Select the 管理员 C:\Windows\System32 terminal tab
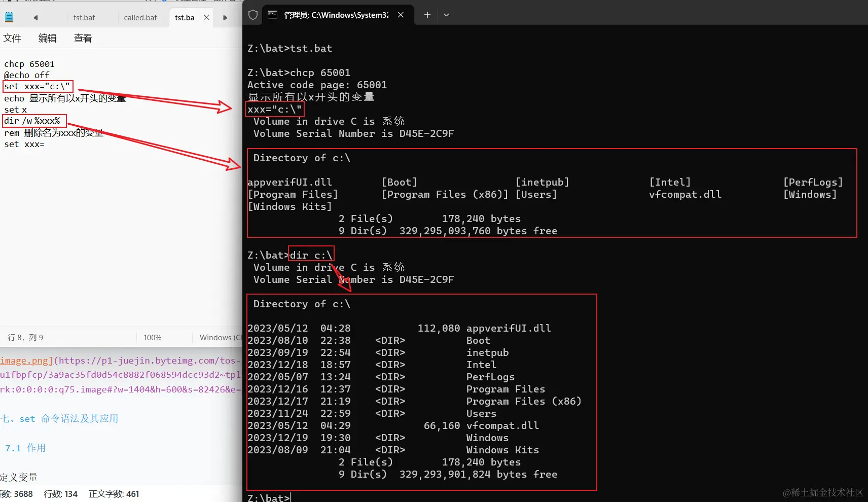The height and width of the screenshot is (502, 868). [x=336, y=15]
